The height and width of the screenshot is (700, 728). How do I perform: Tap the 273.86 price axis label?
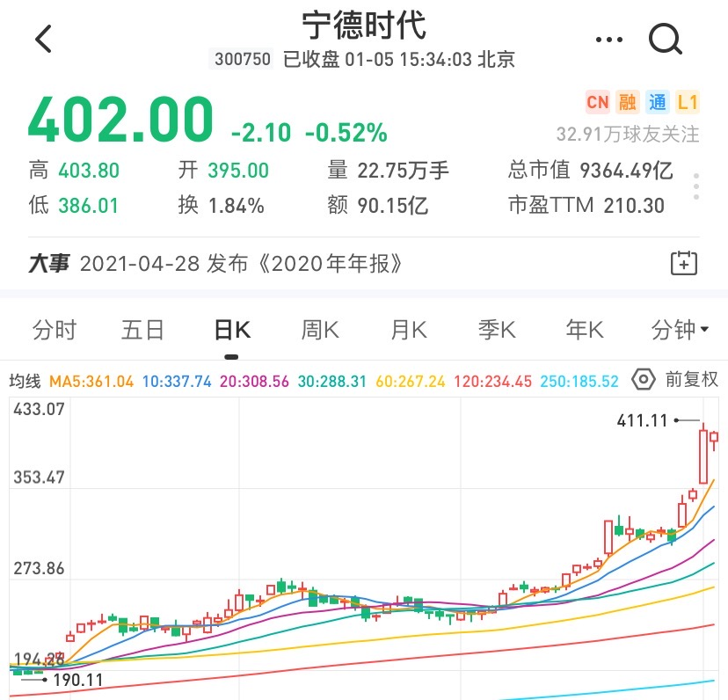pyautogui.click(x=39, y=569)
